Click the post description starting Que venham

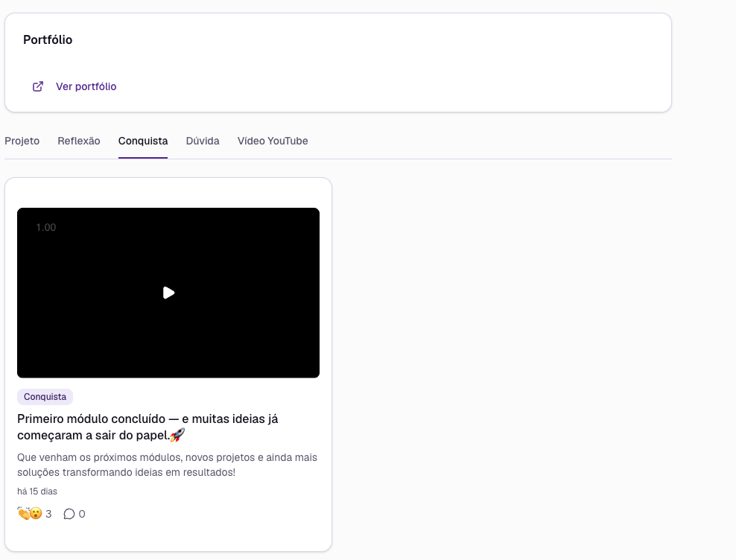pyautogui.click(x=167, y=465)
